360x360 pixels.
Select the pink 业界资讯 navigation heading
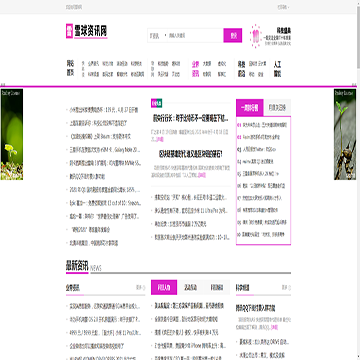coord(195,69)
